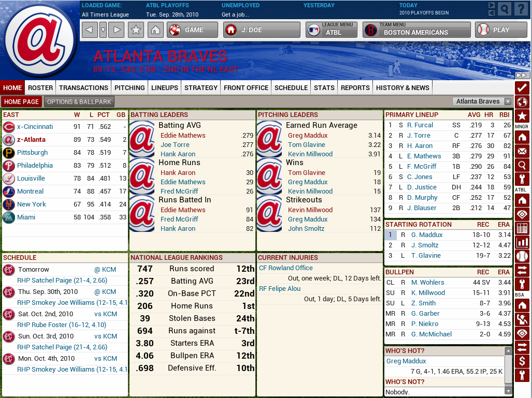
Task: Click the star icon in the right sidebar
Action: [522, 116]
